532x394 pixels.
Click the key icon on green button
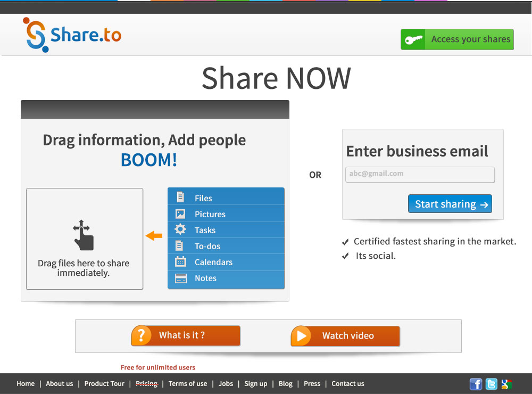click(x=413, y=40)
